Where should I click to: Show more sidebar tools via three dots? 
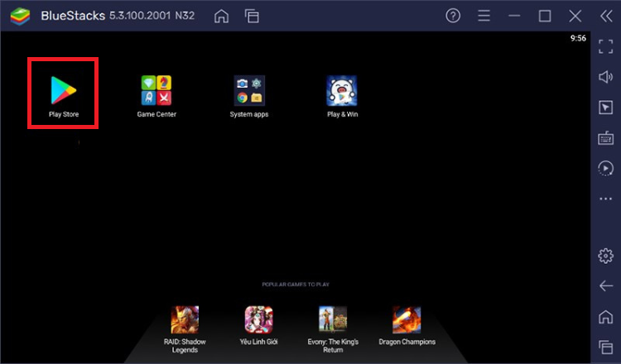pos(605,199)
